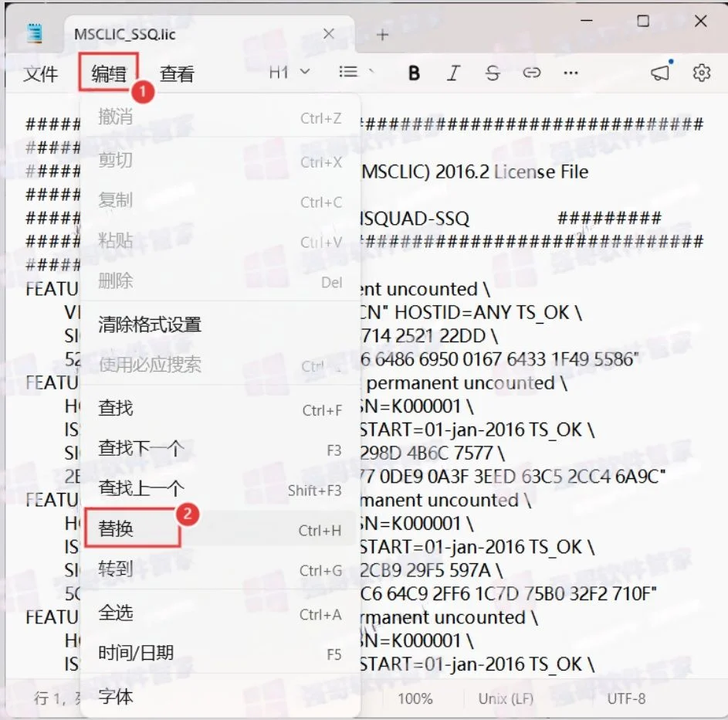Click the text 'ISQUAD-SSQ'

pyautogui.click(x=415, y=219)
